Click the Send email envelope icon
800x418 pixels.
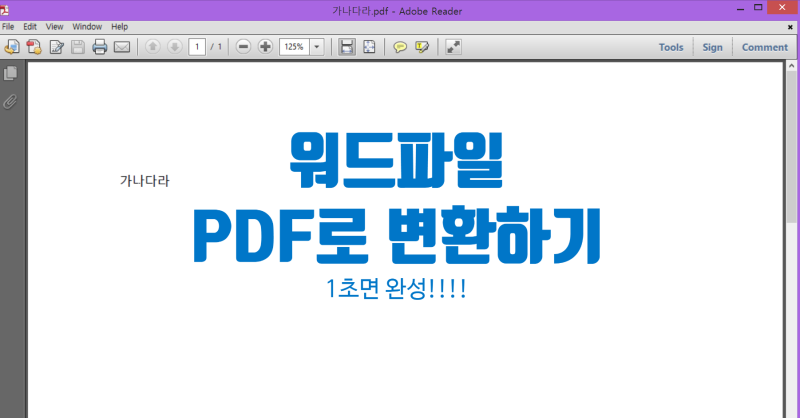121,47
